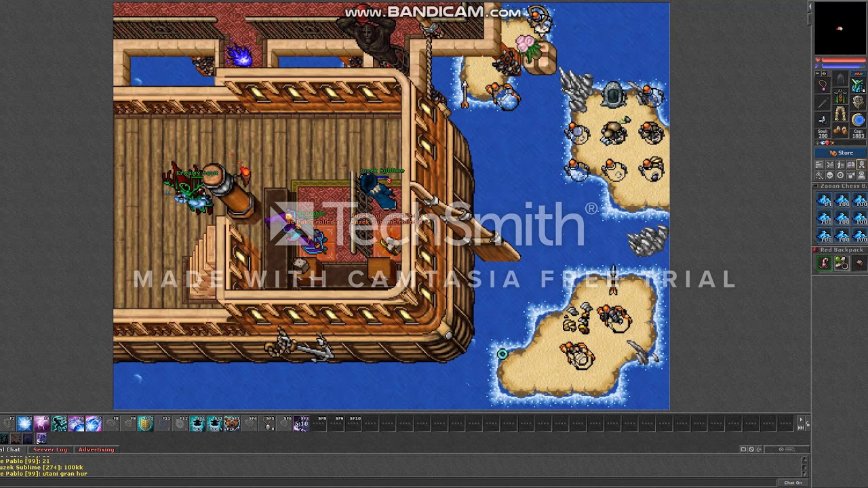
Task: Click the first item in Red Backpack
Action: 824,264
